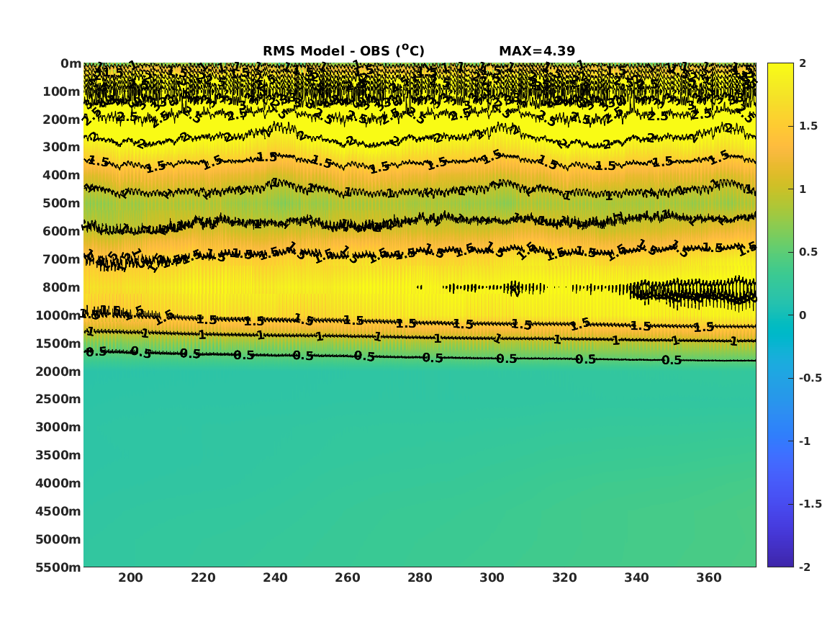Image resolution: width=840 pixels, height=630 pixels.
Task: Click the '500m' depth axis label
Action: click(x=62, y=204)
